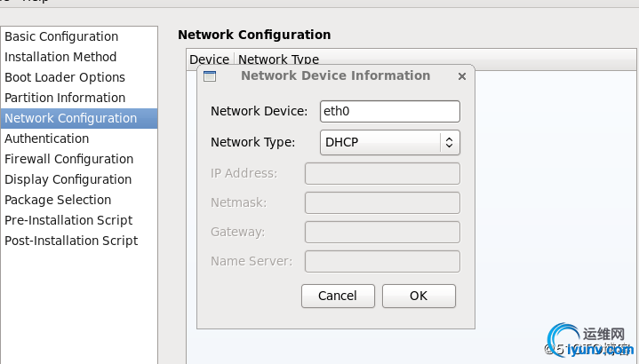Focus the Network Device text field
Screen dimensions: 639x364
pos(390,111)
